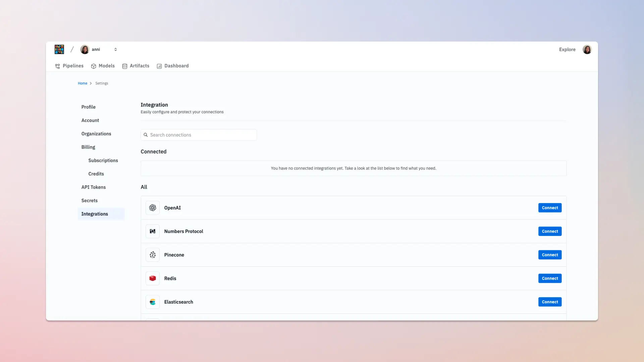Select Integrations in the sidebar
This screenshot has height=362, width=644.
pos(101,214)
